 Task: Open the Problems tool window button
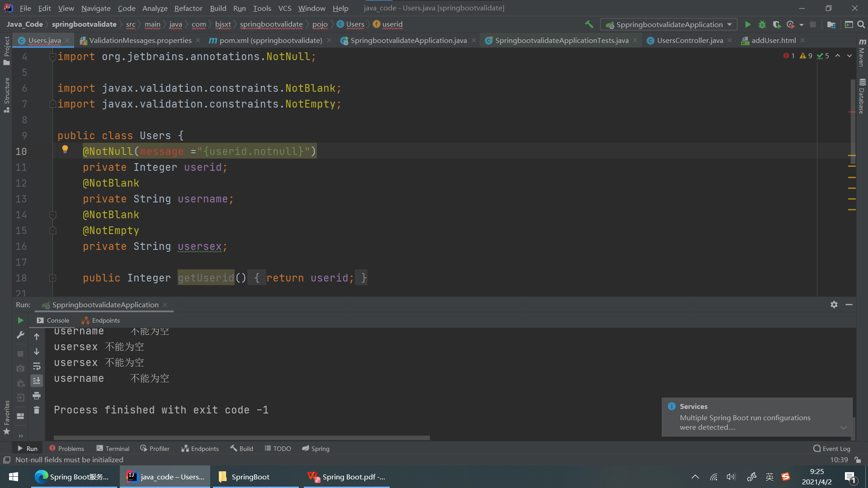[66, 448]
